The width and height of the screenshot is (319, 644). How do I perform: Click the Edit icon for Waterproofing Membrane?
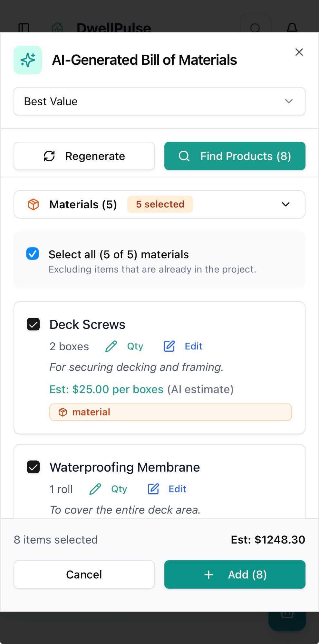(x=153, y=489)
